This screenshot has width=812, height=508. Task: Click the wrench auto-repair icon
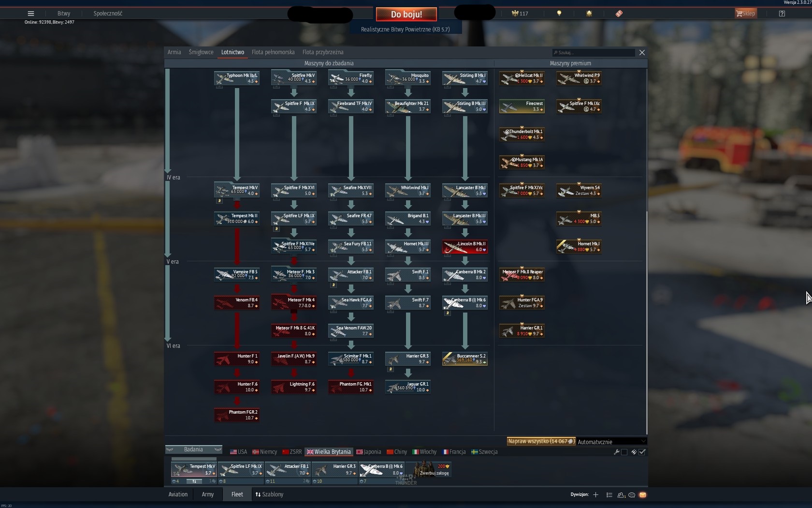(617, 452)
